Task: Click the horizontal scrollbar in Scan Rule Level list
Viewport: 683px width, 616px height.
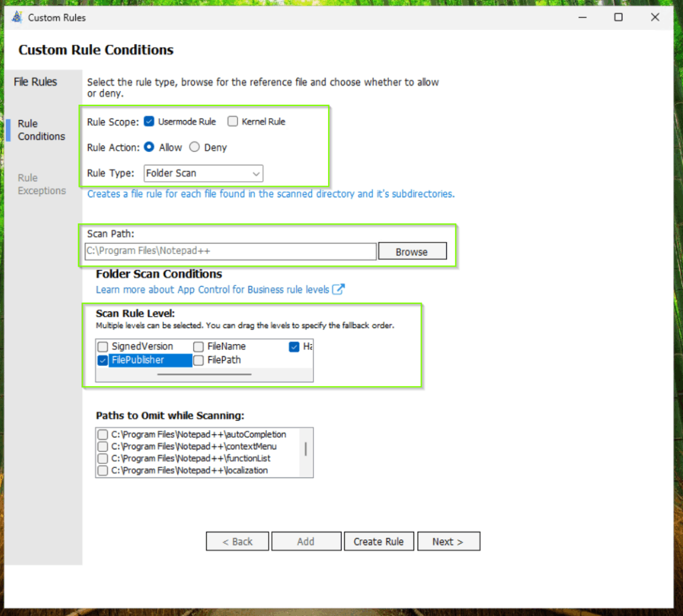Action: tap(204, 375)
